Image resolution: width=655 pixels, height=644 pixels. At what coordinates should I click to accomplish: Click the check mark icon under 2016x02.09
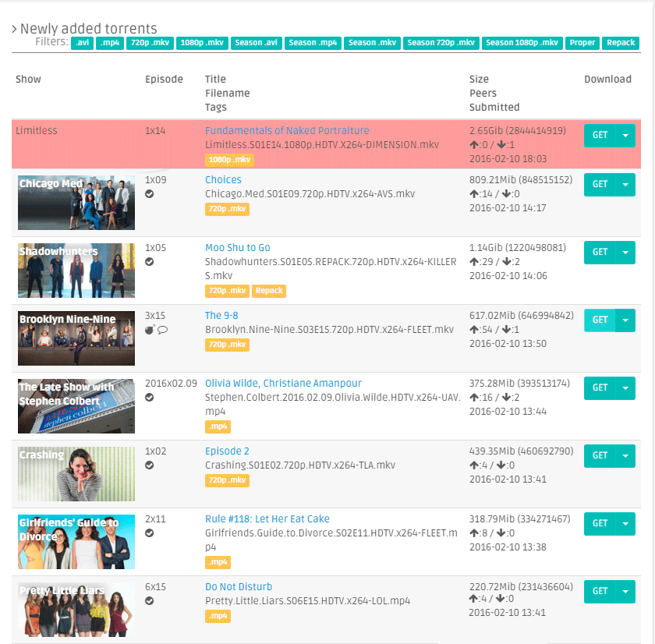[149, 398]
